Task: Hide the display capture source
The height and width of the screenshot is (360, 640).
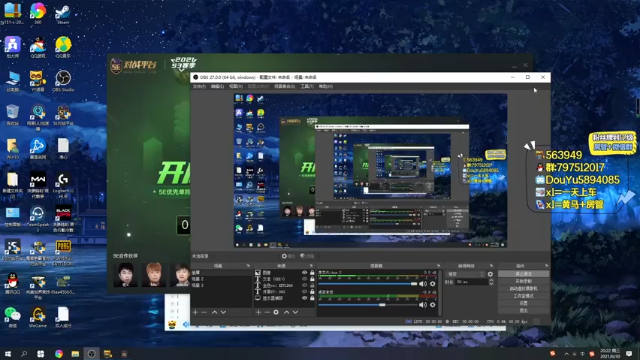Action: tap(304, 298)
